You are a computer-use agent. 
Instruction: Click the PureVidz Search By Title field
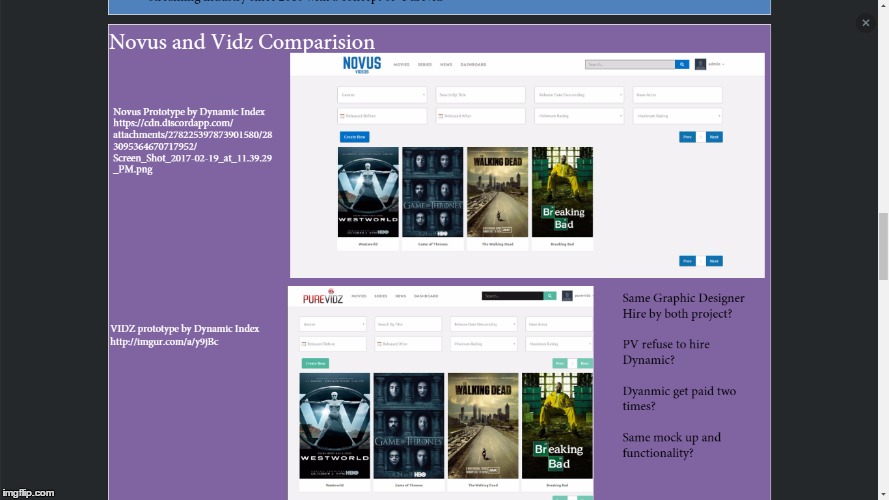pos(408,324)
